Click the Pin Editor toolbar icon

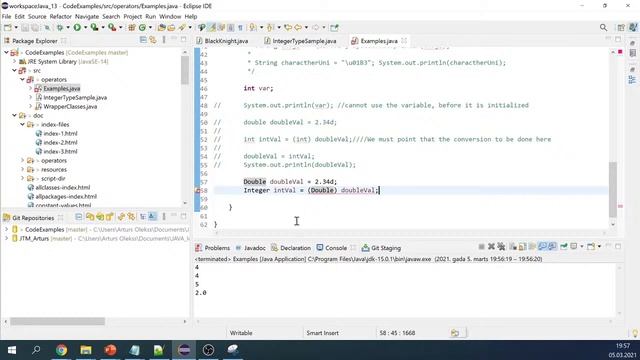click(334, 27)
